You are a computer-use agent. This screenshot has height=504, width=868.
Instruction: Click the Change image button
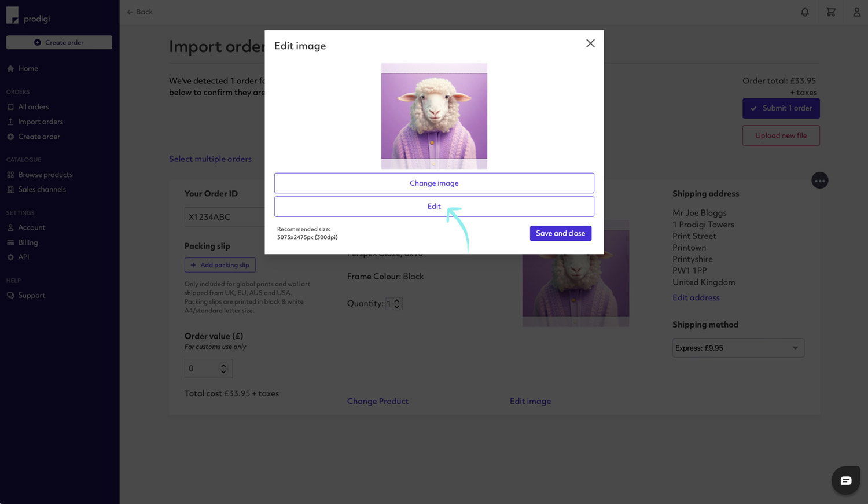[434, 183]
